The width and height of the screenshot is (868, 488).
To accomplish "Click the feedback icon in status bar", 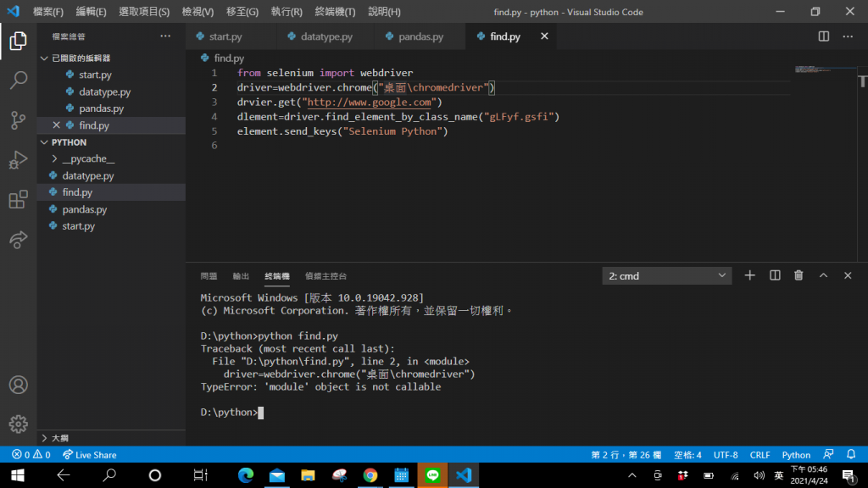I will coord(828,455).
